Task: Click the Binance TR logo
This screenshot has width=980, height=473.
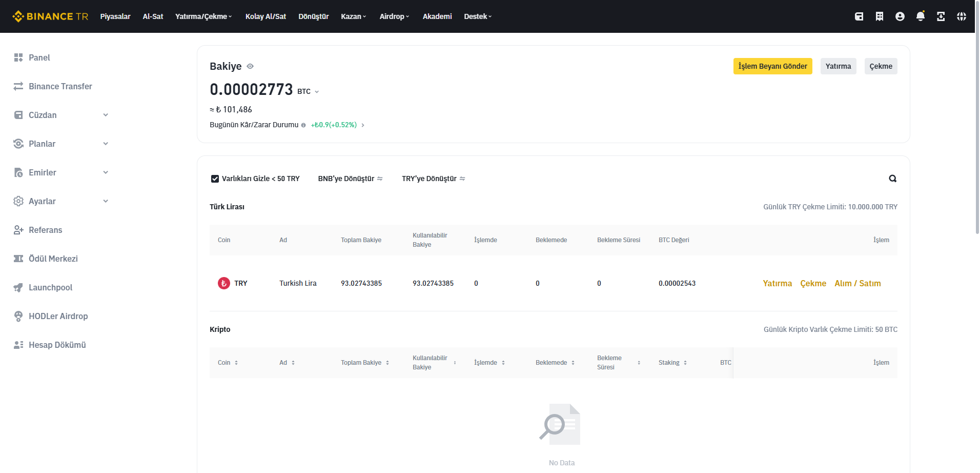Action: 50,16
